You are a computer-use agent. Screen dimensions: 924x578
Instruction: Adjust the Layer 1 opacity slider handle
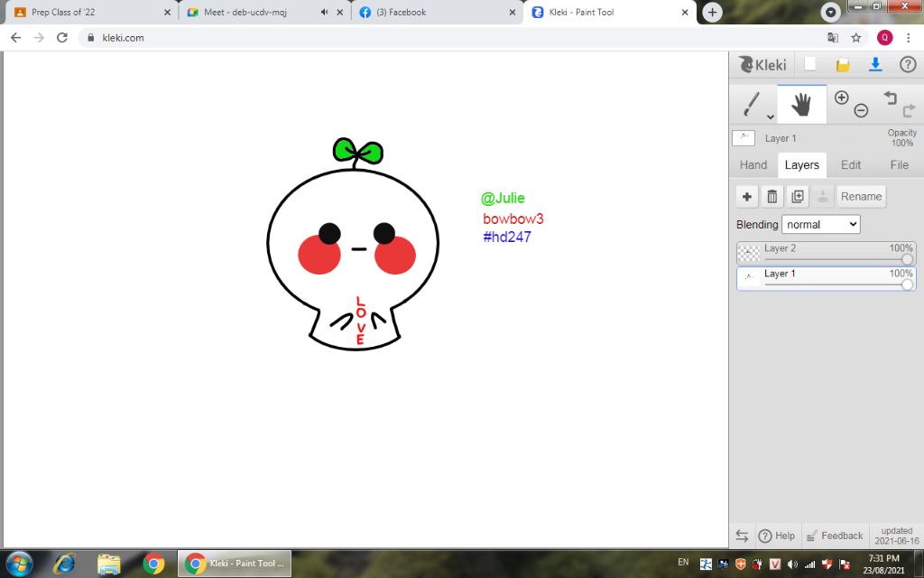pos(907,284)
